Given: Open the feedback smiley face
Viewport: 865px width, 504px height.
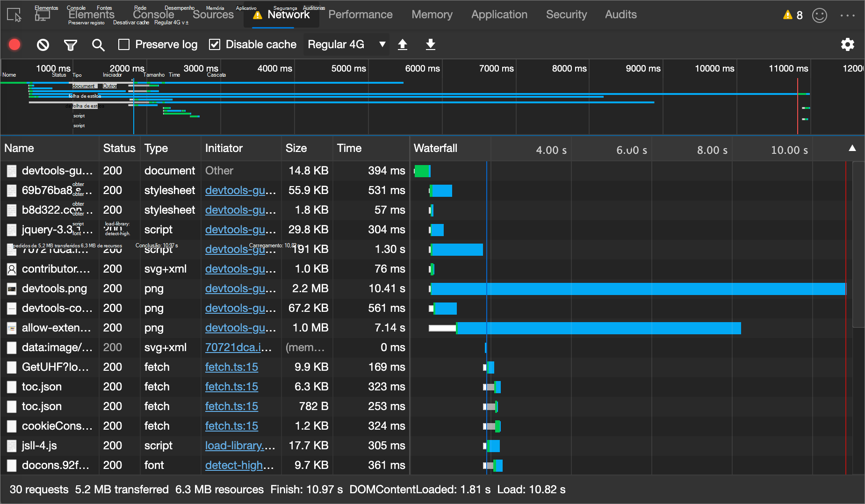Looking at the screenshot, I should tap(820, 15).
